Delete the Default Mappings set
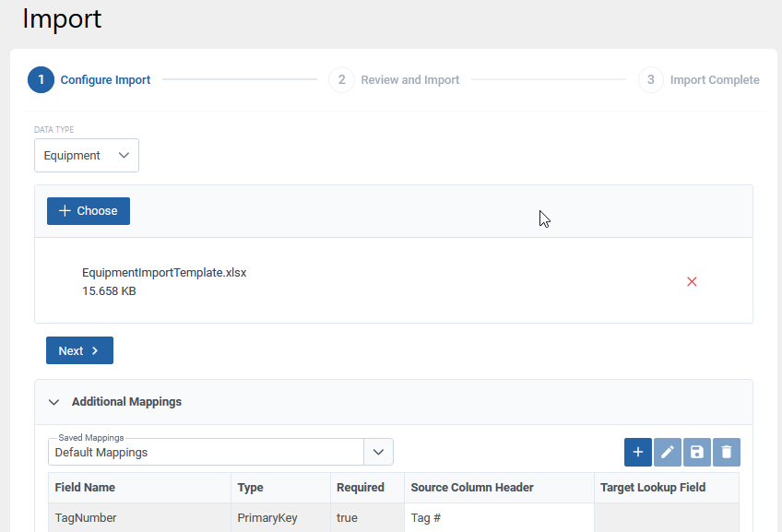Viewport: 782px width, 532px height. pyautogui.click(x=726, y=452)
